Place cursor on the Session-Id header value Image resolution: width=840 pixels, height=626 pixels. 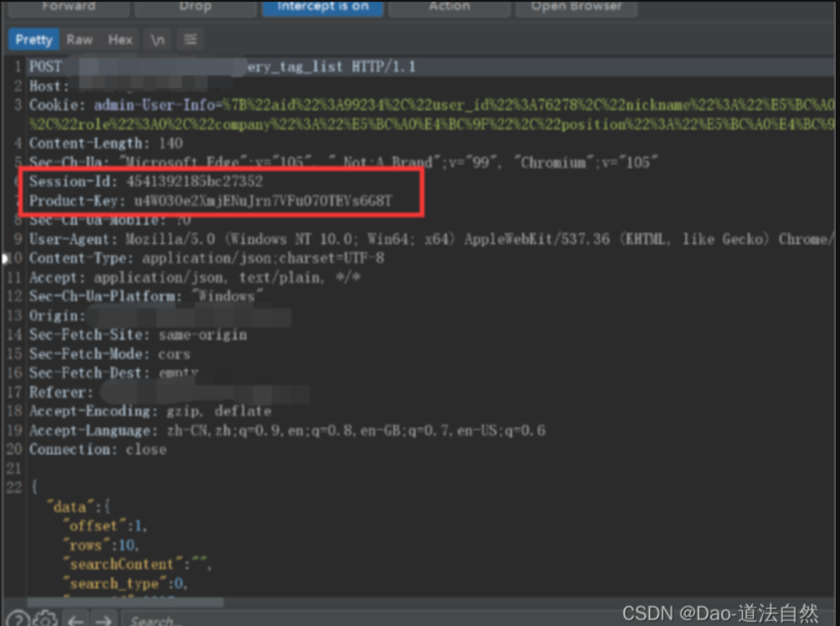194,181
